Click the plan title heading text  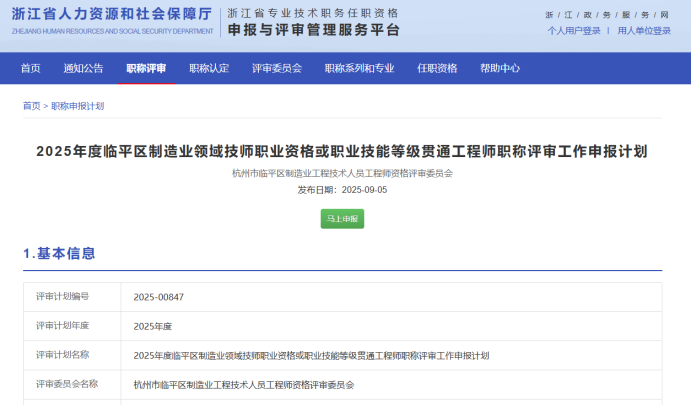click(342, 152)
